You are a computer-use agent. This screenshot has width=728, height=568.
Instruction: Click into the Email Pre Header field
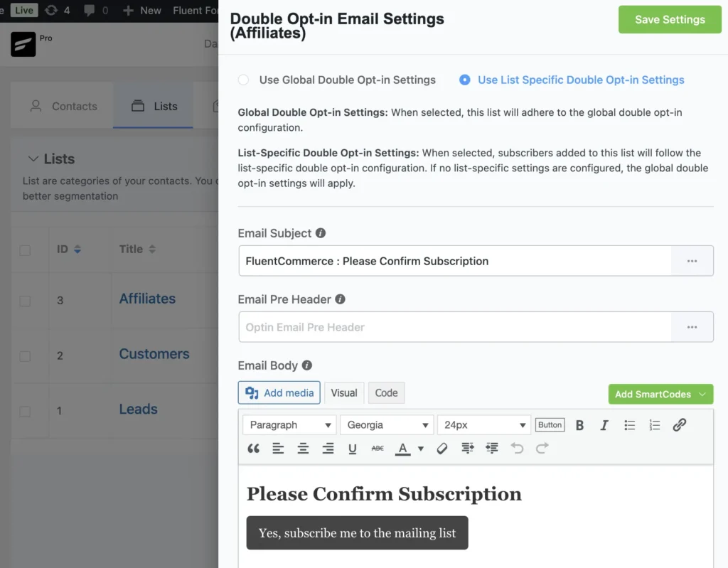pyautogui.click(x=455, y=327)
